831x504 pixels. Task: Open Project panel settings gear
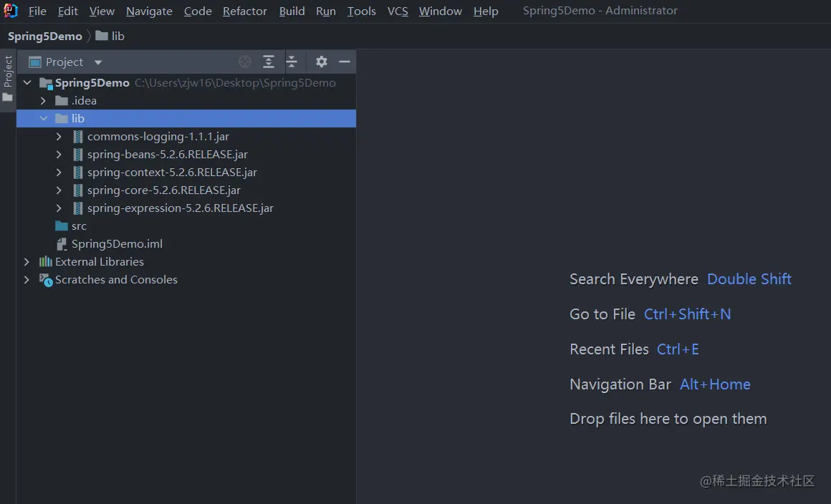pos(321,62)
